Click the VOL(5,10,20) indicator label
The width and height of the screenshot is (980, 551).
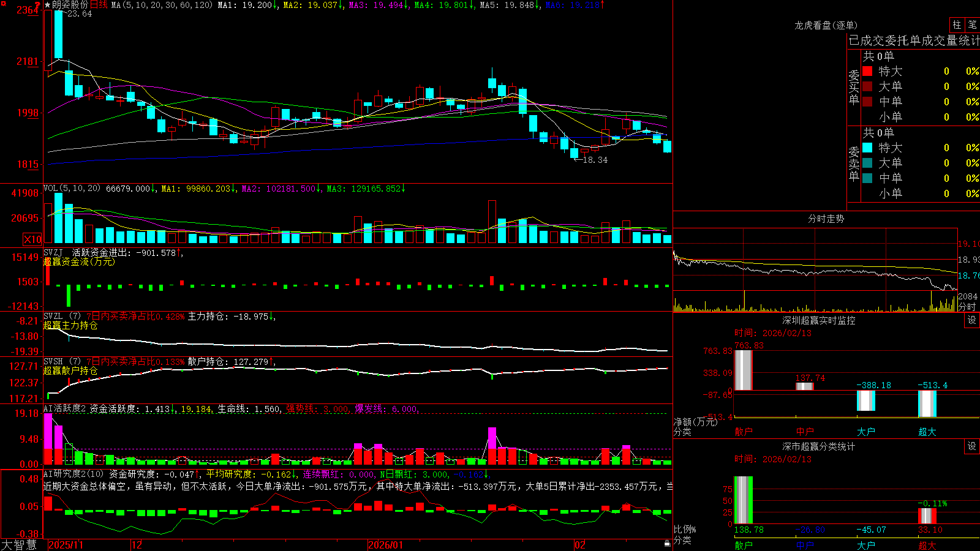tap(72, 189)
